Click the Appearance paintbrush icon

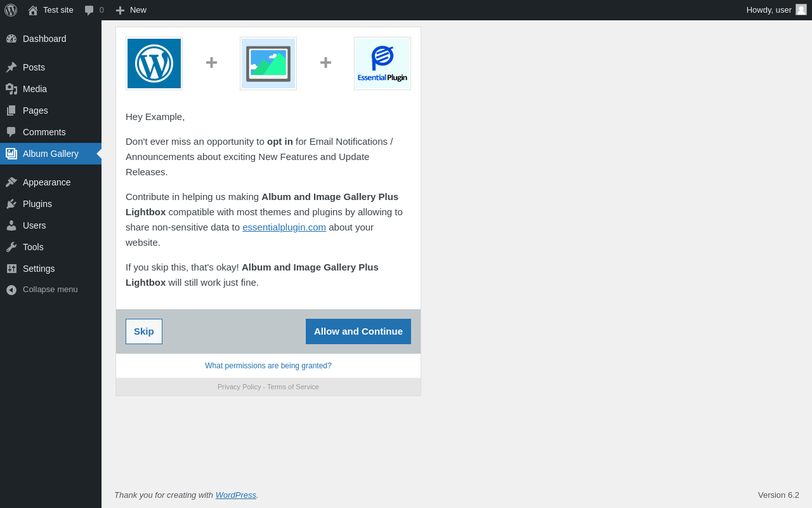(11, 182)
